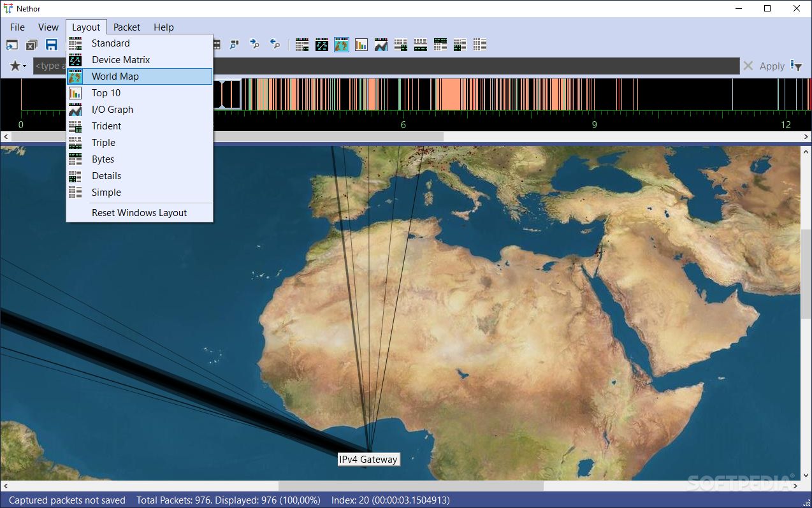Clear the filter with the X icon
The height and width of the screenshot is (508, 812).
[x=748, y=66]
